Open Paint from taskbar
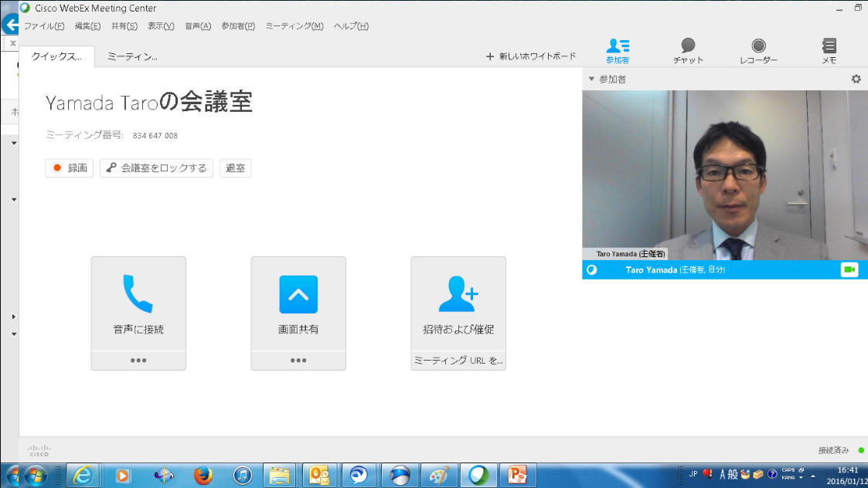868x488 pixels. [439, 476]
